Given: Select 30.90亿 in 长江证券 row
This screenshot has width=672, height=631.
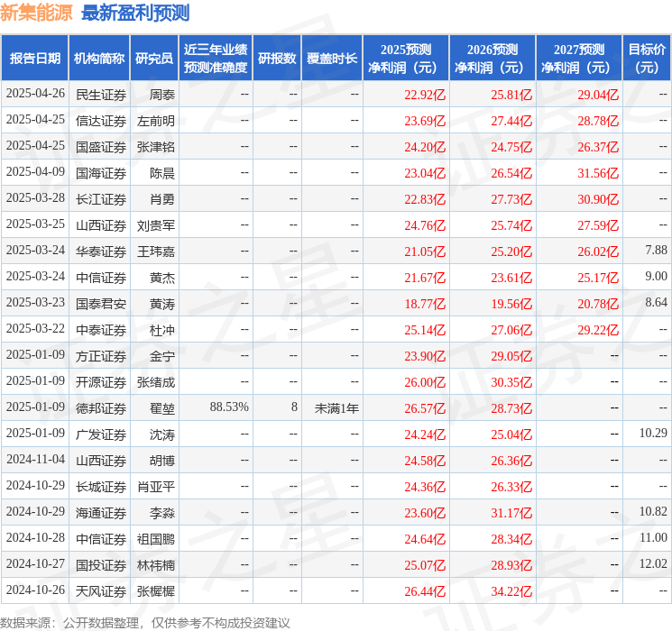Looking at the screenshot, I should click(598, 199).
